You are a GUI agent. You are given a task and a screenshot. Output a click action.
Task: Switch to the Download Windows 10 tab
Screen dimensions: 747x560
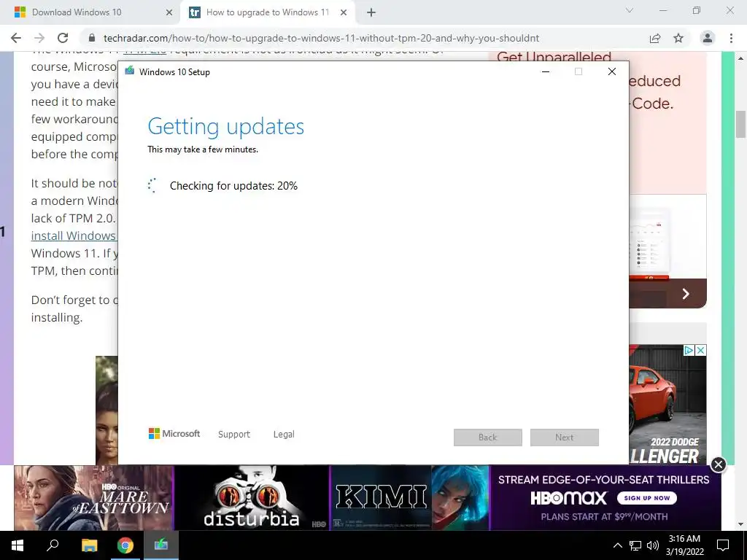tap(90, 13)
